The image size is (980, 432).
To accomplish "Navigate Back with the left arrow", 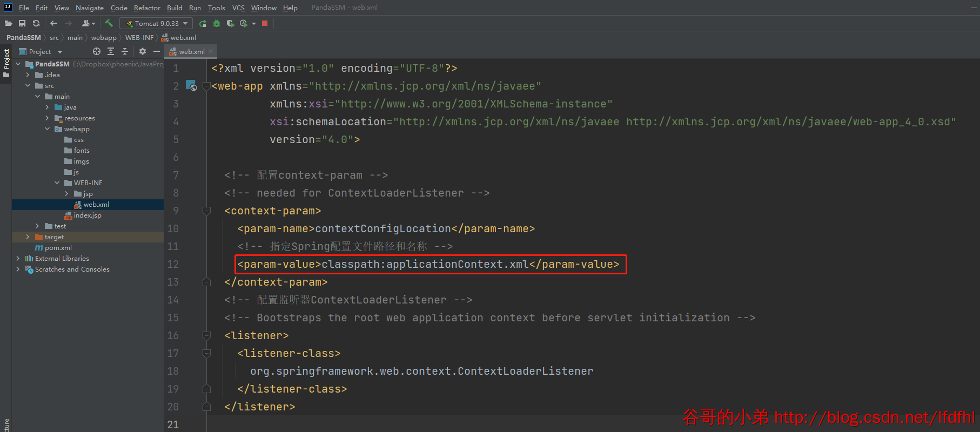I will [x=53, y=23].
